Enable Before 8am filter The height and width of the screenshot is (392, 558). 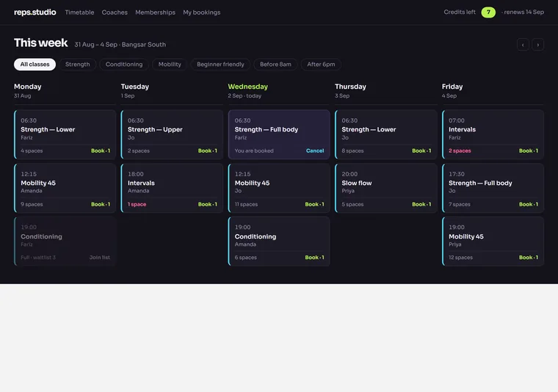point(275,65)
